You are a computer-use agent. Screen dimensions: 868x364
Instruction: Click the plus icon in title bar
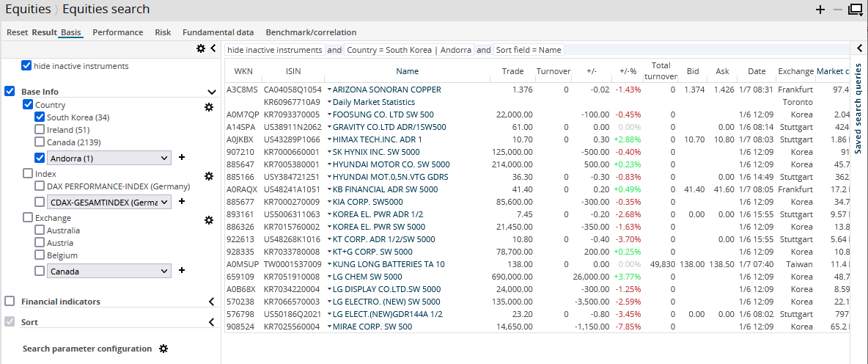pyautogui.click(x=820, y=10)
